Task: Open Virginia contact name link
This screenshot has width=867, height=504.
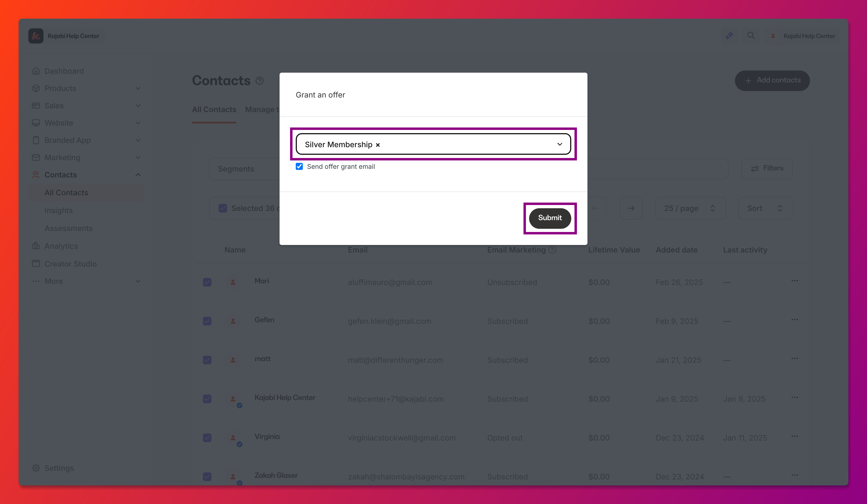Action: pyautogui.click(x=267, y=436)
